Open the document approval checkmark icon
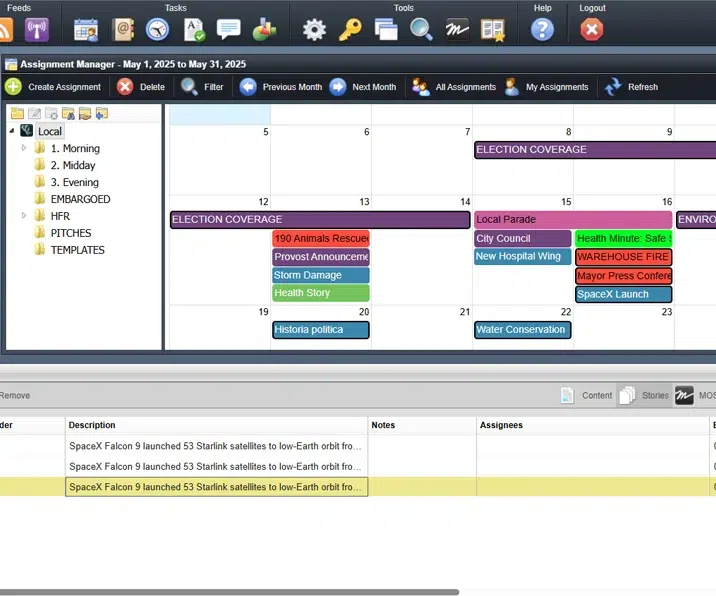Image resolution: width=716 pixels, height=596 pixels. click(194, 30)
